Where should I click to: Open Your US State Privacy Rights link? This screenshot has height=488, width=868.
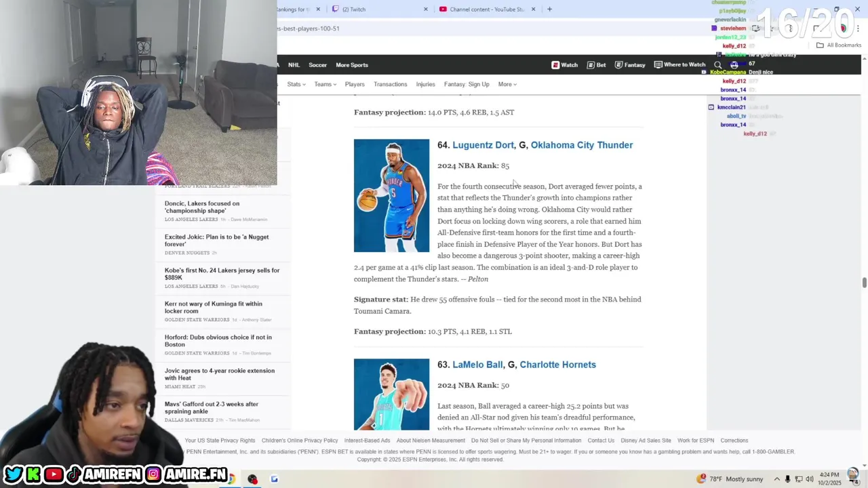click(220, 441)
